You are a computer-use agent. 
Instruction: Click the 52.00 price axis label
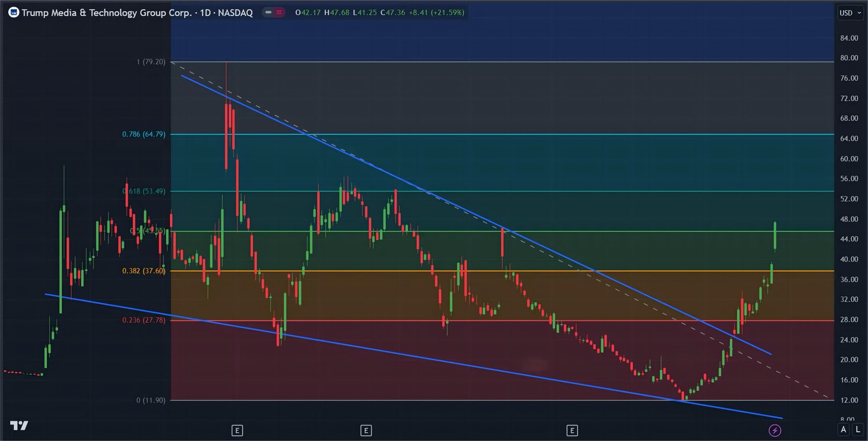pyautogui.click(x=849, y=199)
